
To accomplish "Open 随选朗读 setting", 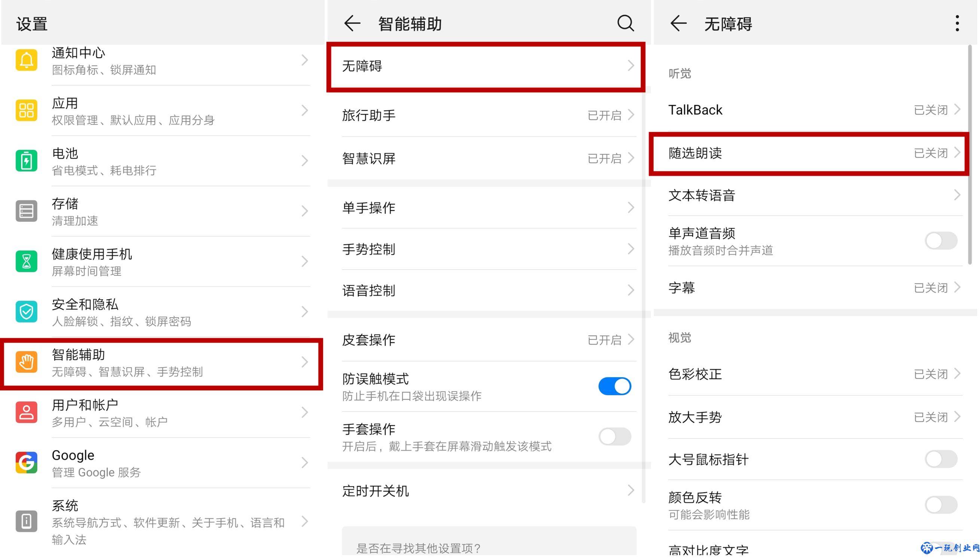I will pos(809,153).
